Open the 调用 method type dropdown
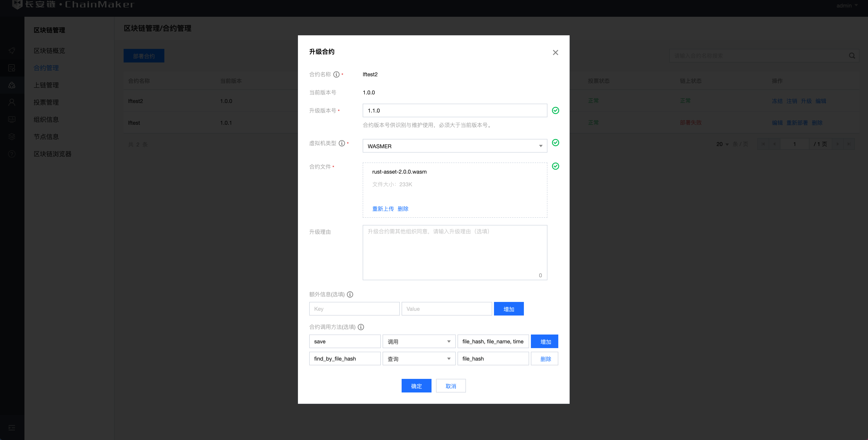 419,342
